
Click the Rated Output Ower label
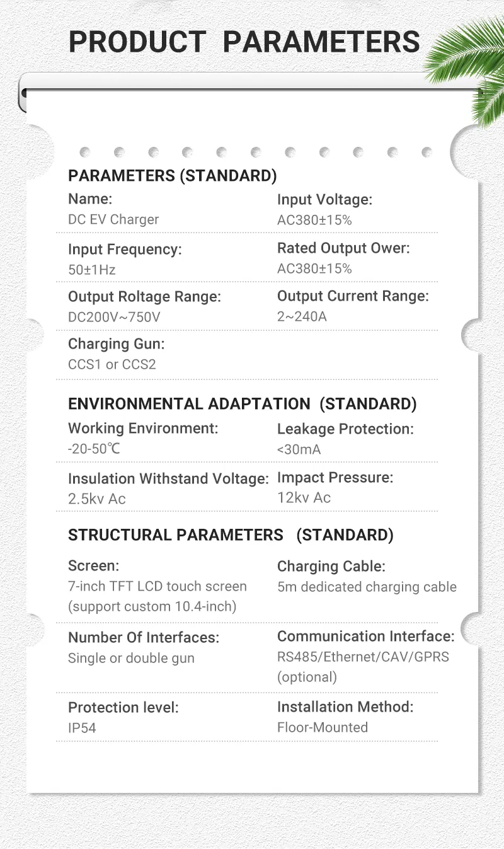[343, 248]
